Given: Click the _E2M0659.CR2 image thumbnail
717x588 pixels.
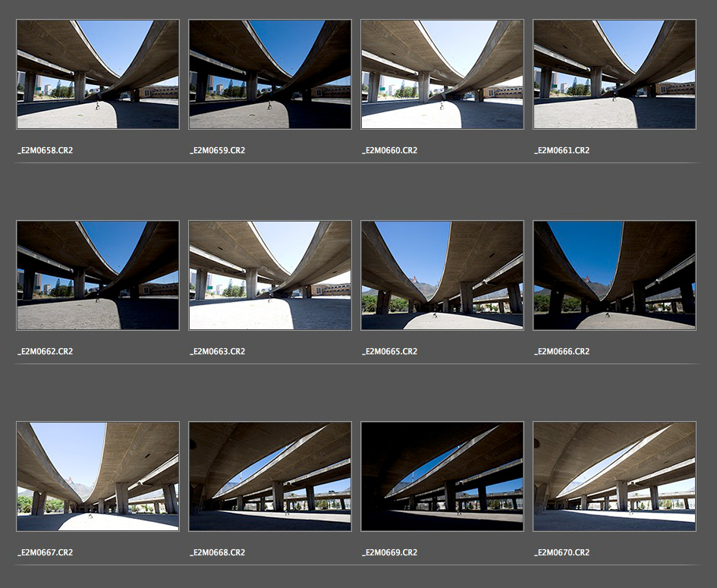Looking at the screenshot, I should point(269,74).
